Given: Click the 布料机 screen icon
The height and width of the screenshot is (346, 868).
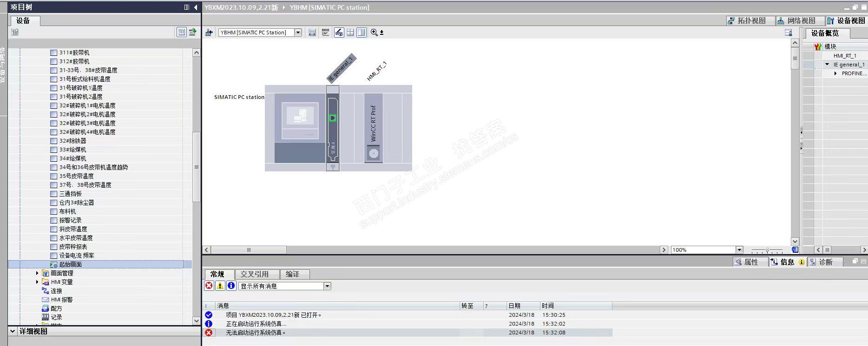Looking at the screenshot, I should [x=53, y=211].
